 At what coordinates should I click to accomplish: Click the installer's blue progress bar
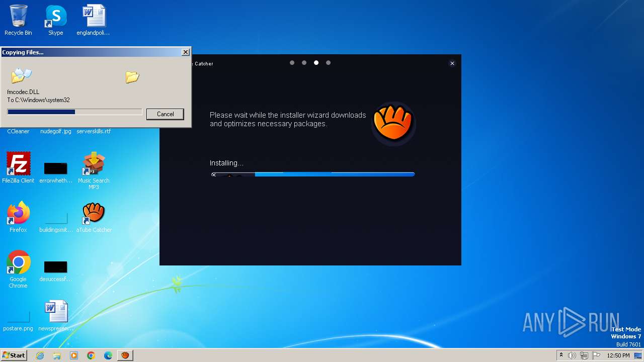pyautogui.click(x=312, y=174)
